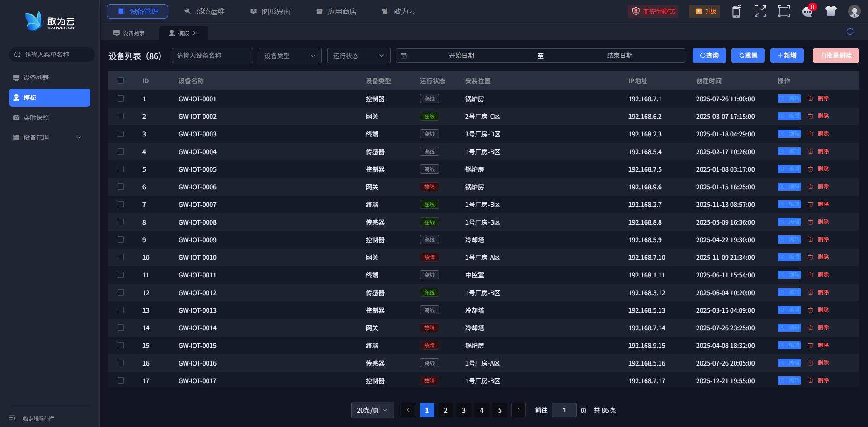
Task: Open the message notifications icon with the red badge
Action: (x=808, y=11)
